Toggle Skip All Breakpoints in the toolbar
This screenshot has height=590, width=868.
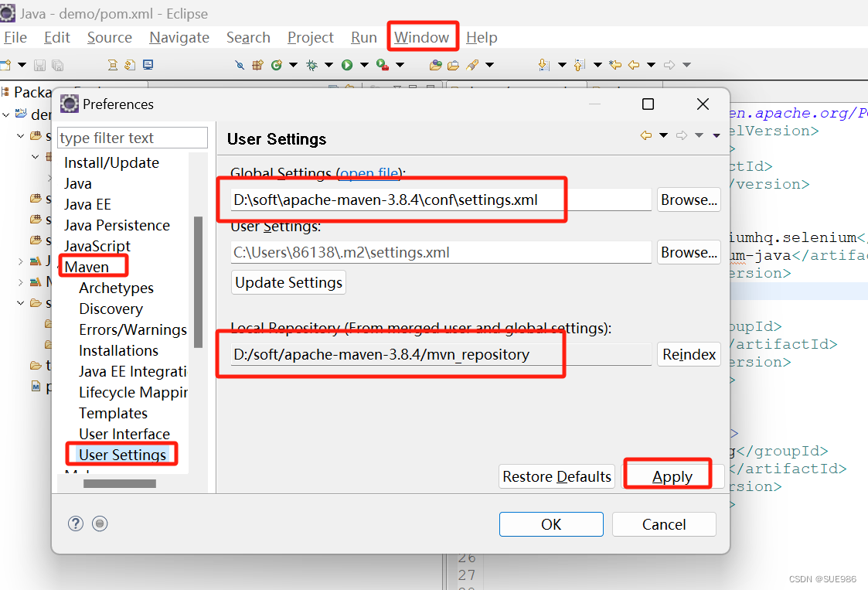[x=239, y=65]
